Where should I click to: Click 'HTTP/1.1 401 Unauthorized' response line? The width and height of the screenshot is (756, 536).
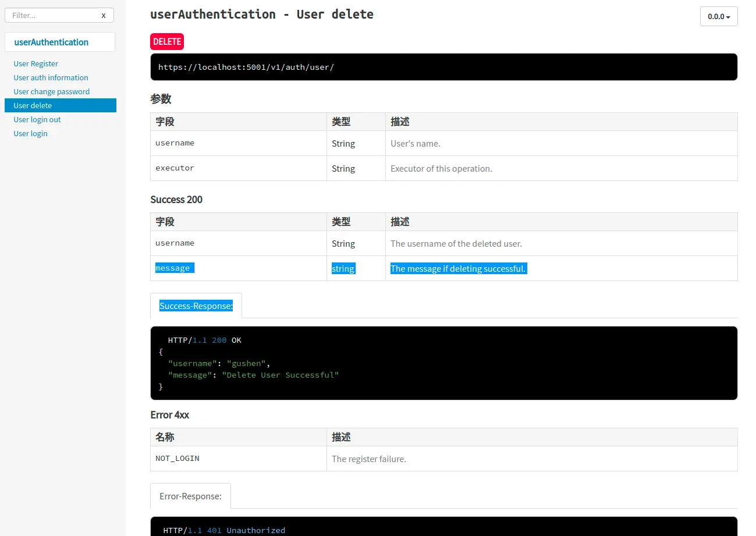coord(224,530)
